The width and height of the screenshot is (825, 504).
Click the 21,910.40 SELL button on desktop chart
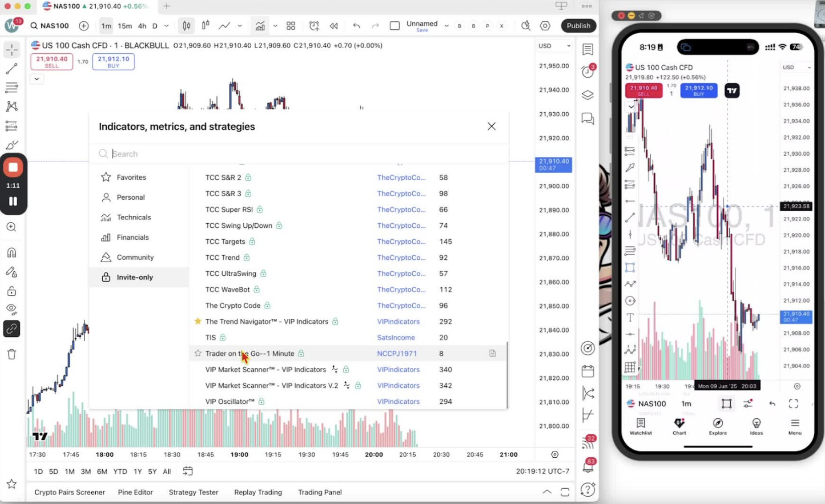click(x=52, y=61)
